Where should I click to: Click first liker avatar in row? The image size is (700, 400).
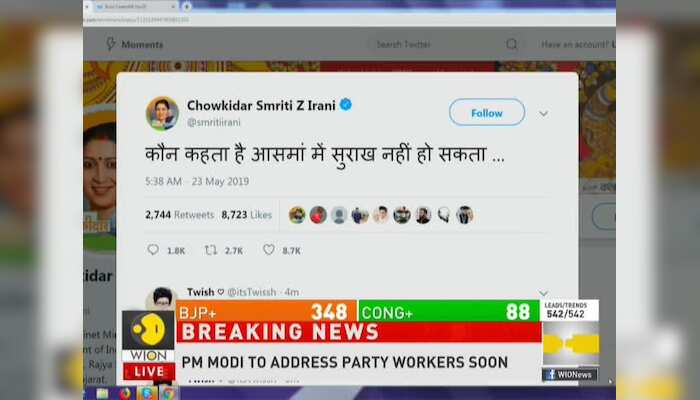[297, 215]
